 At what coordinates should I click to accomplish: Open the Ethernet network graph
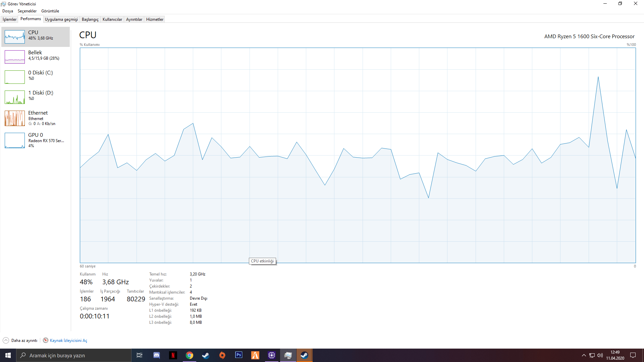(x=35, y=118)
